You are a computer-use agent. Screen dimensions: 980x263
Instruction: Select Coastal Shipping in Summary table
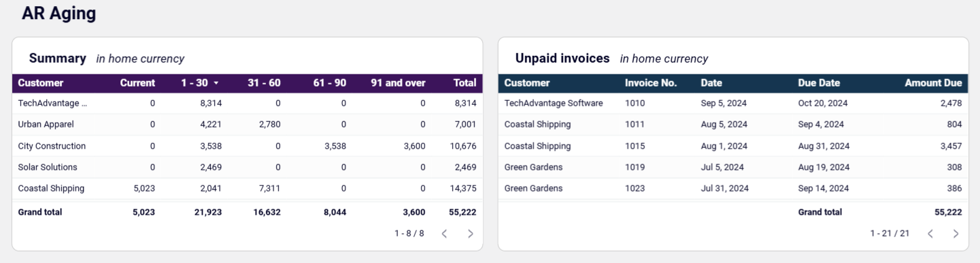[52, 188]
